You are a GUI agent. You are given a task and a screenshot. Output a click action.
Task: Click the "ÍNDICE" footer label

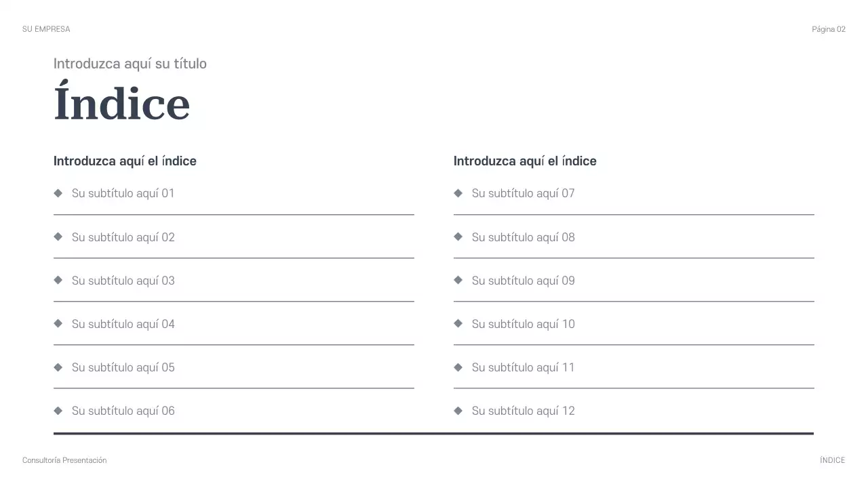point(832,460)
